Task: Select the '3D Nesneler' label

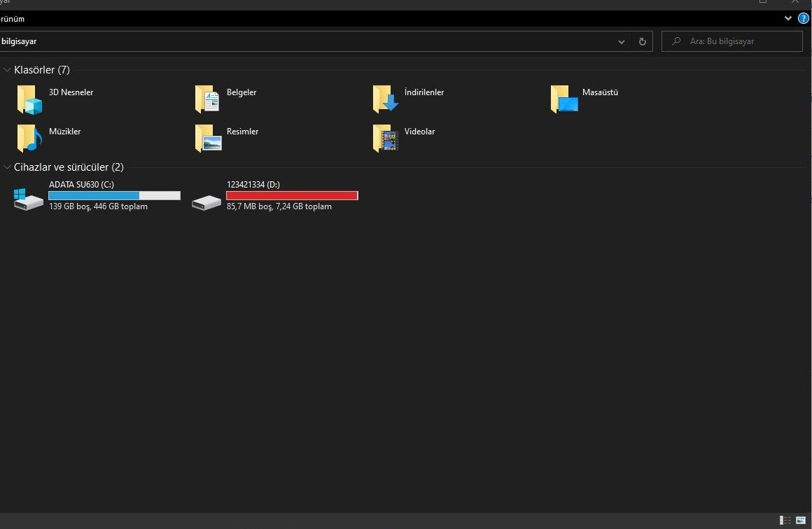Action: point(71,92)
